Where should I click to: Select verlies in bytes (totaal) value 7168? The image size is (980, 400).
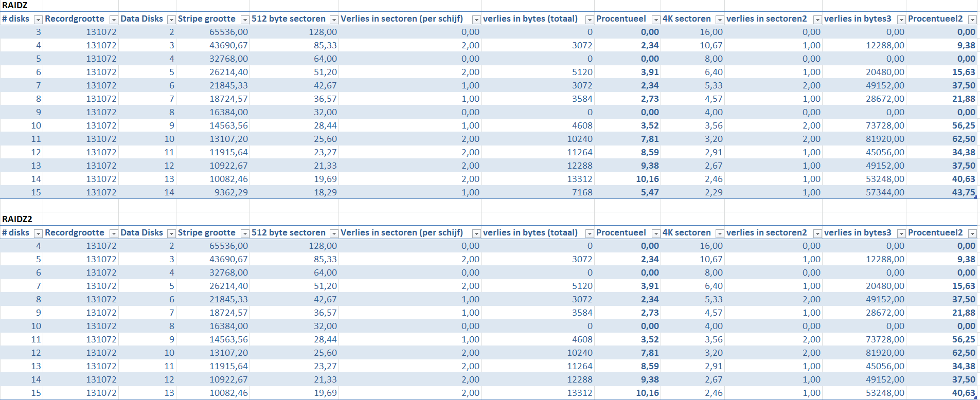click(x=538, y=192)
